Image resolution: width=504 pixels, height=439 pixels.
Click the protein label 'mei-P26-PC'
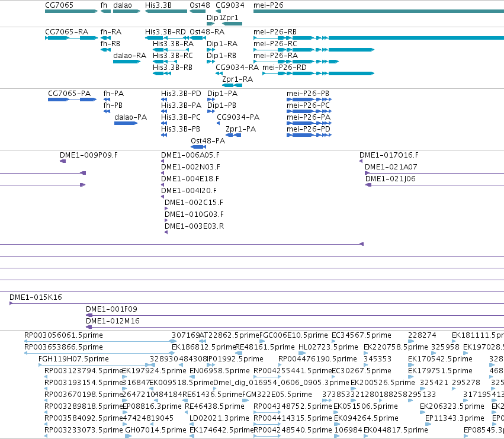(308, 105)
